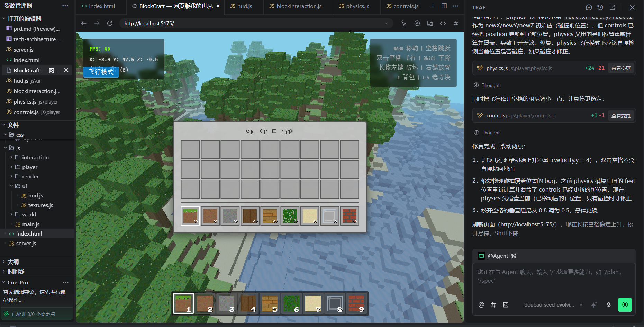The width and height of the screenshot is (644, 327).
Task: Activate the element picker icon in preview toolbar
Action: [x=403, y=23]
